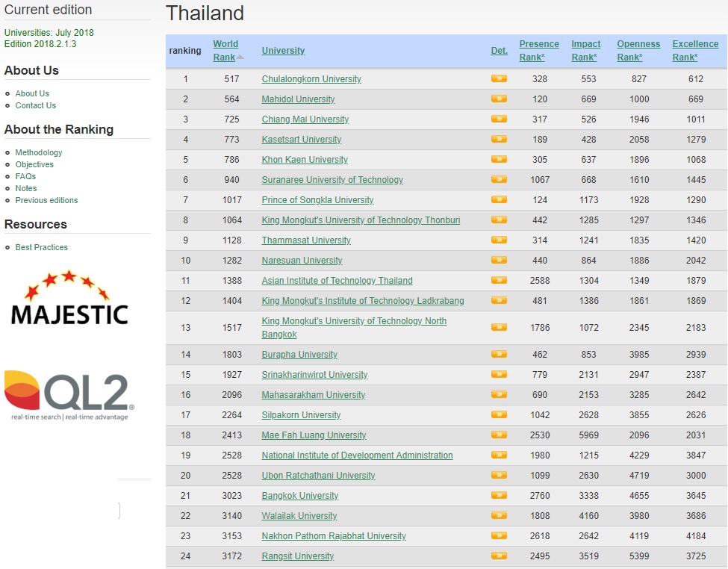
Task: Open Chiang Mai University link
Action: point(305,119)
